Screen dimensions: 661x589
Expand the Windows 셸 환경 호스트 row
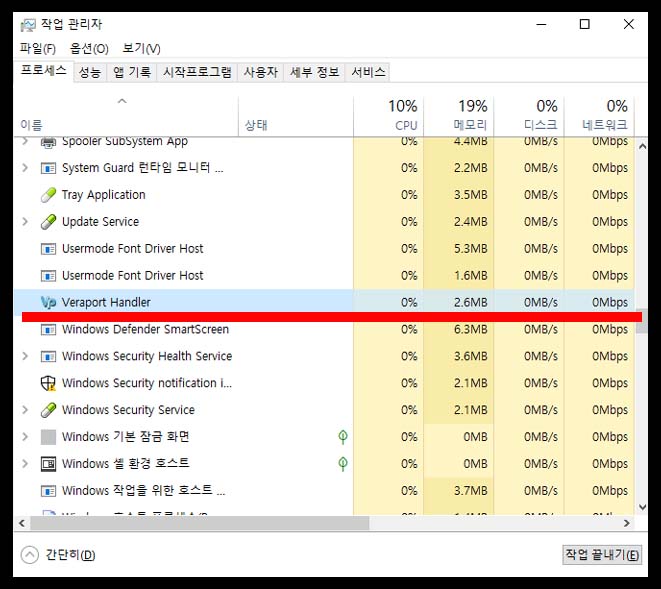[x=25, y=464]
